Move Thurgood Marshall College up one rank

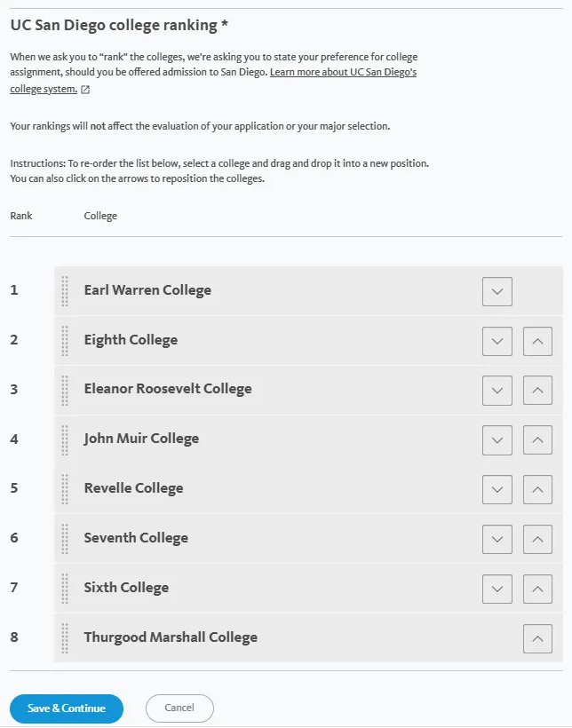(x=537, y=638)
